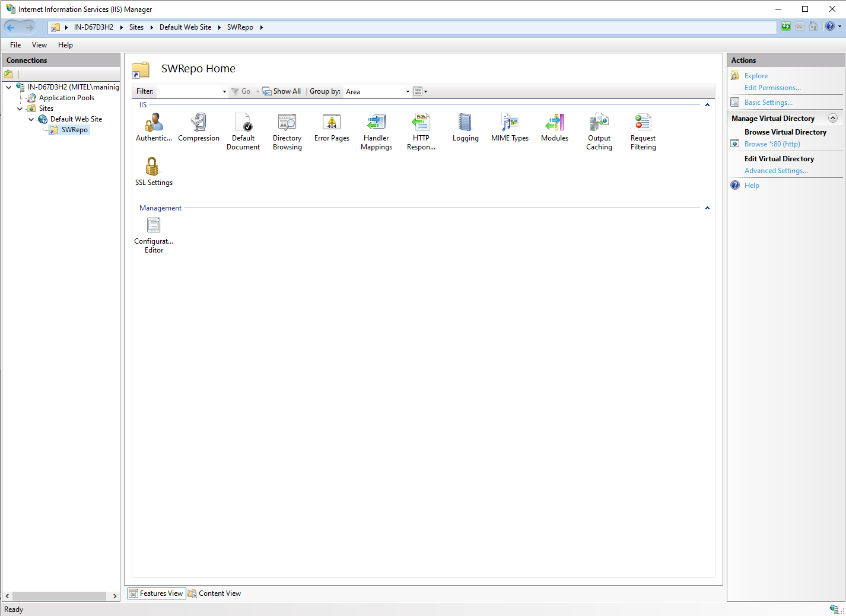This screenshot has height=616, width=846.
Task: Open Advanced Settings link
Action: [776, 171]
